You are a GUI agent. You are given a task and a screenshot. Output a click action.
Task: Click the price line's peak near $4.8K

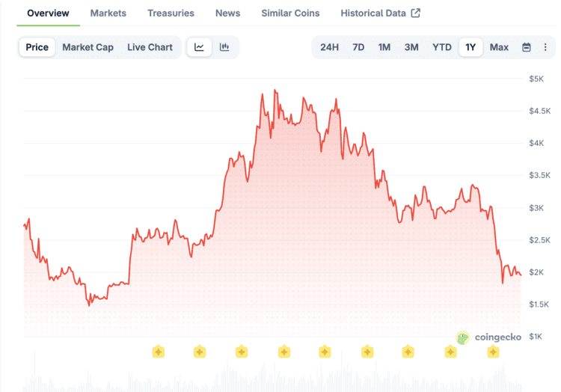(275, 91)
